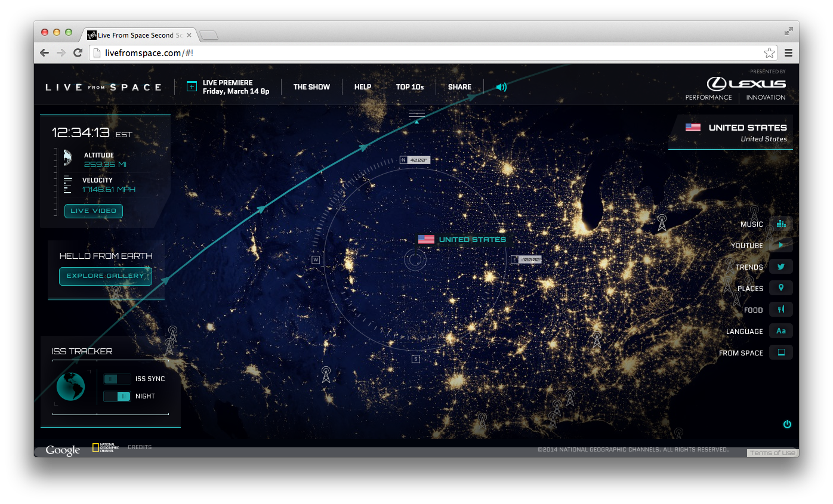Click the National Geographic Channel logo
The image size is (833, 504).
pos(106,447)
